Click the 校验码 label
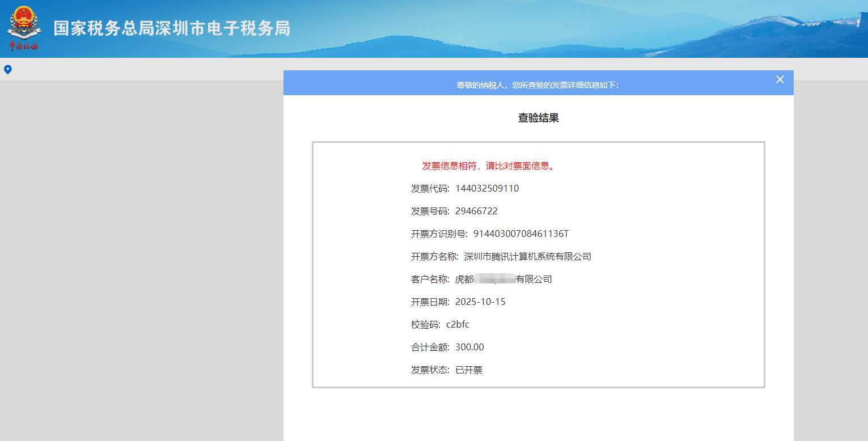 click(x=426, y=325)
